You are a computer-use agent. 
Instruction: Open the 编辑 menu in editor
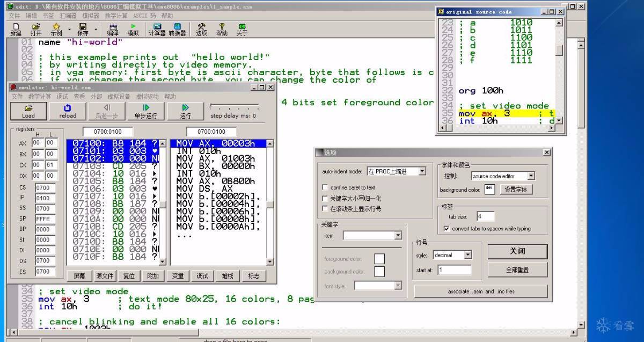coord(32,16)
